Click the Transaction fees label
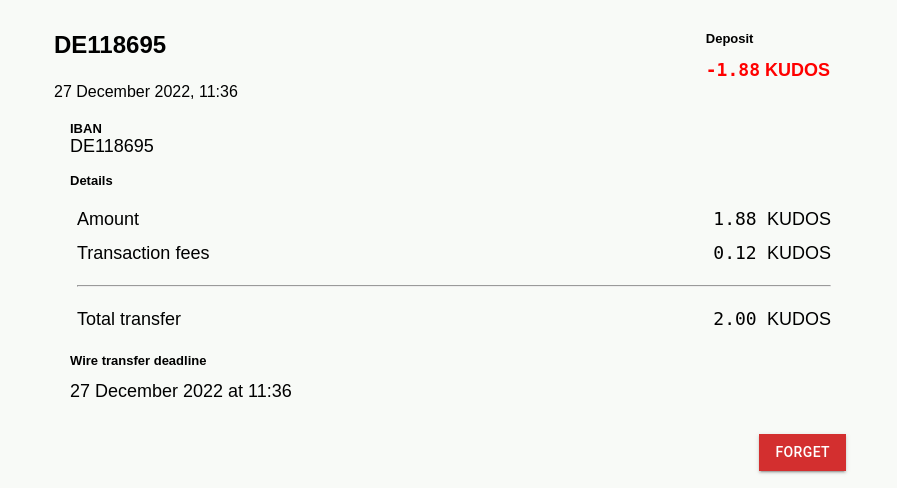The image size is (897, 488). point(143,253)
